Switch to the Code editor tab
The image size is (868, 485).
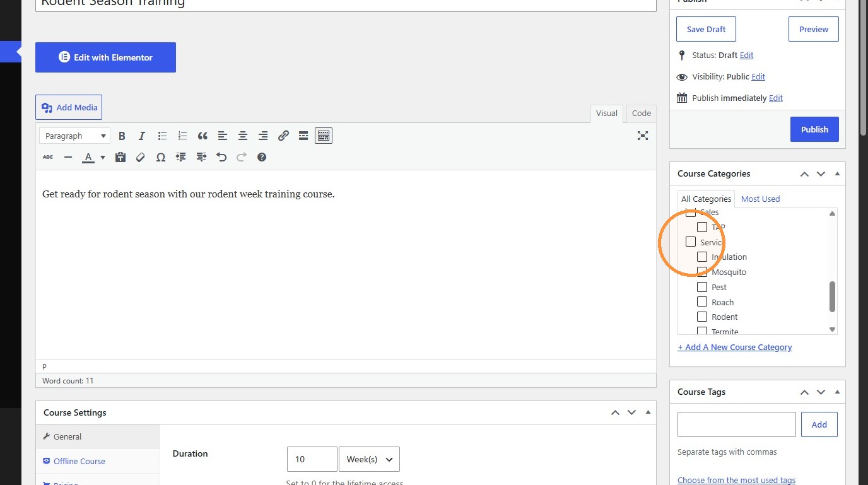(x=642, y=114)
